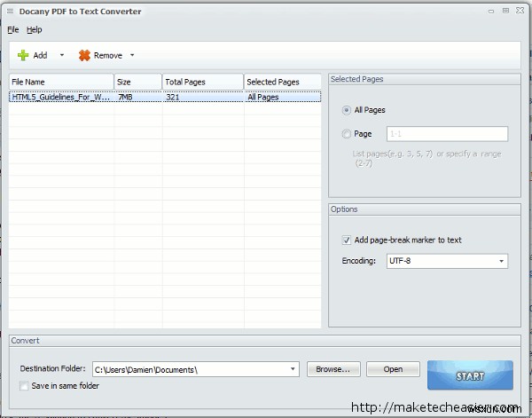Open the window system menu icon
The image size is (532, 418).
click(x=10, y=12)
